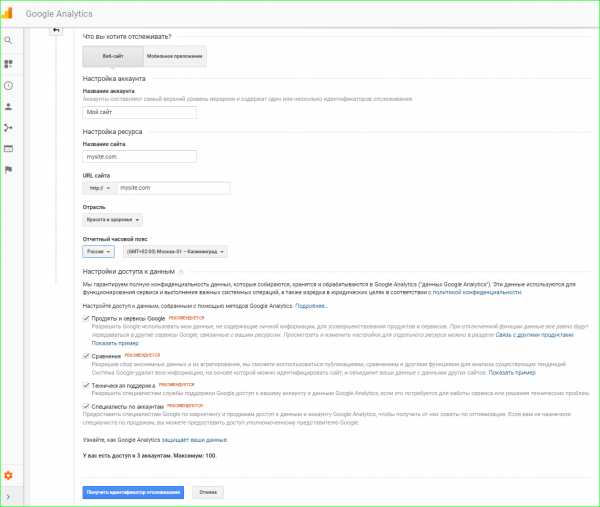Open Real-Time reports clock icon
Image resolution: width=600 pixels, height=507 pixels.
tap(8, 86)
